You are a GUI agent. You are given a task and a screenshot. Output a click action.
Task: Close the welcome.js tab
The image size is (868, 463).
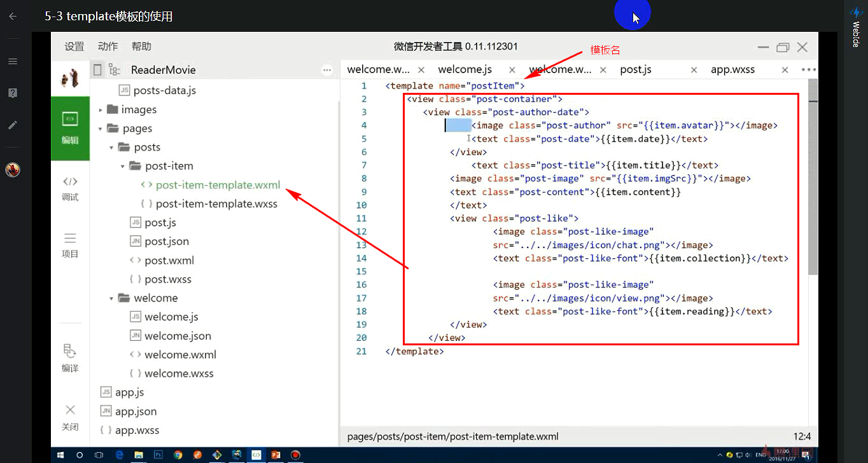point(512,70)
